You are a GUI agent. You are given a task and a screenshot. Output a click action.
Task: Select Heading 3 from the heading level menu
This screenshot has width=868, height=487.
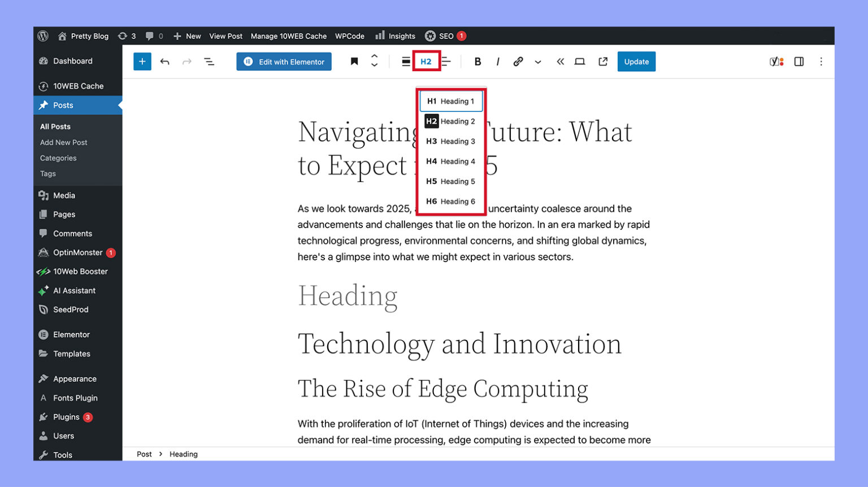coord(450,141)
